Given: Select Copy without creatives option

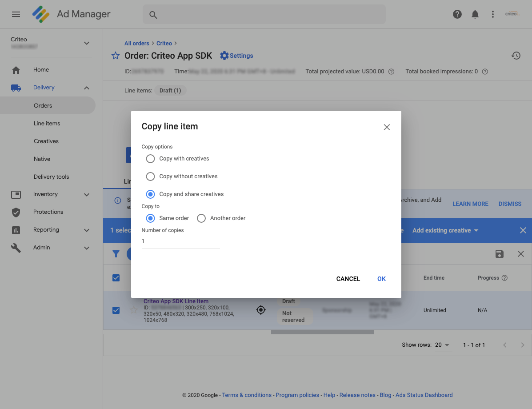Looking at the screenshot, I should tap(150, 176).
